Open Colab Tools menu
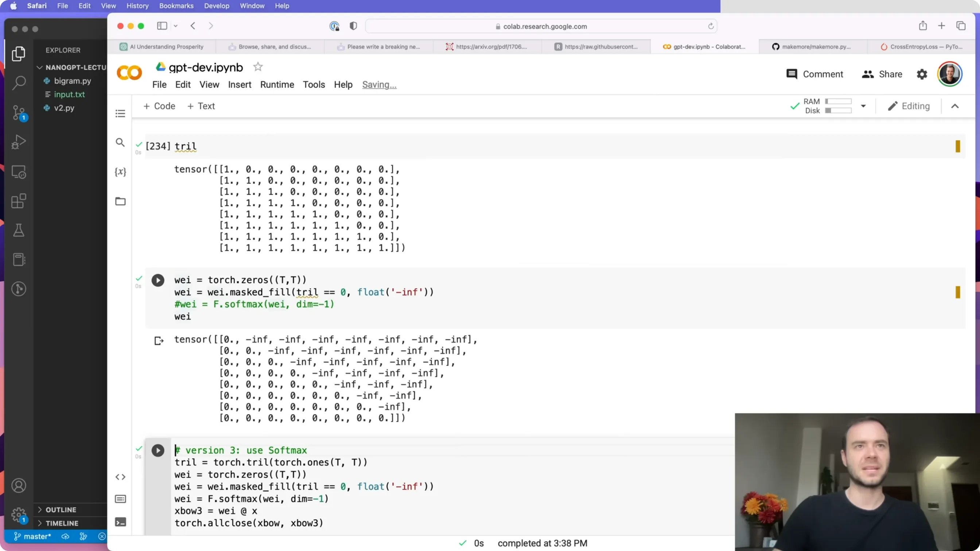The width and height of the screenshot is (980, 551). tap(314, 85)
